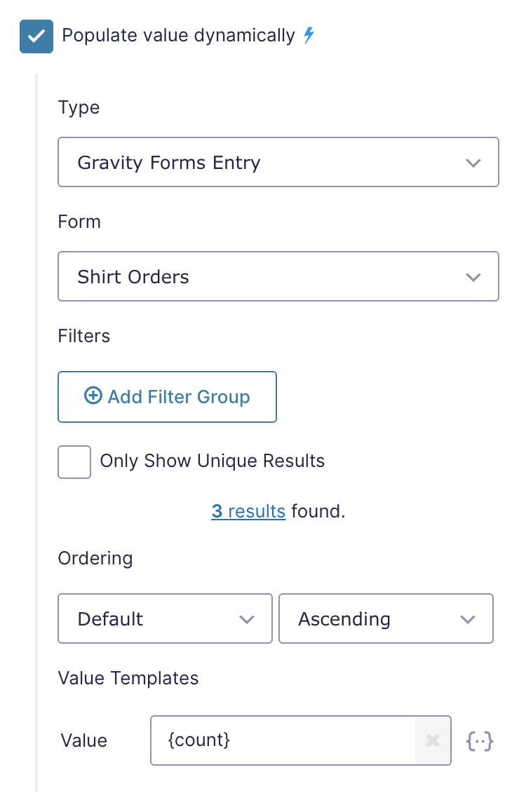
Task: Click the merge tag braces icon next to Value
Action: (x=480, y=741)
